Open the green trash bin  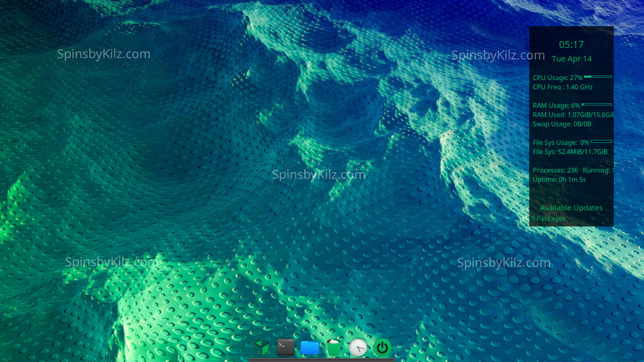(x=334, y=348)
